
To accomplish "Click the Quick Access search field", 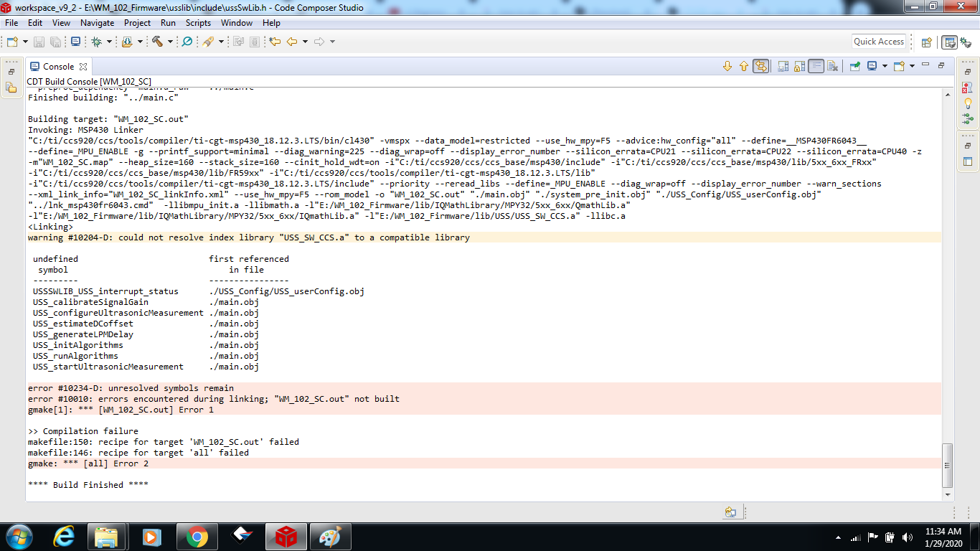I will (878, 41).
